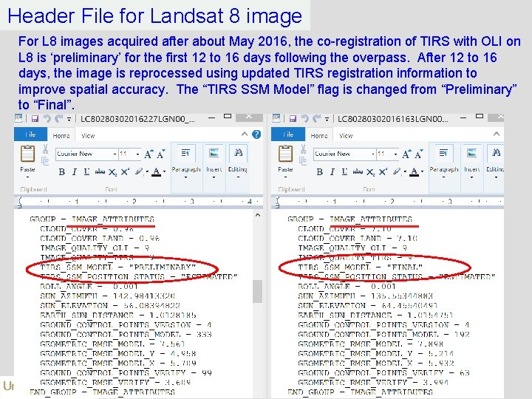Open the File menu of the 227LGN00 window
This screenshot has width=532, height=399.
click(30, 134)
